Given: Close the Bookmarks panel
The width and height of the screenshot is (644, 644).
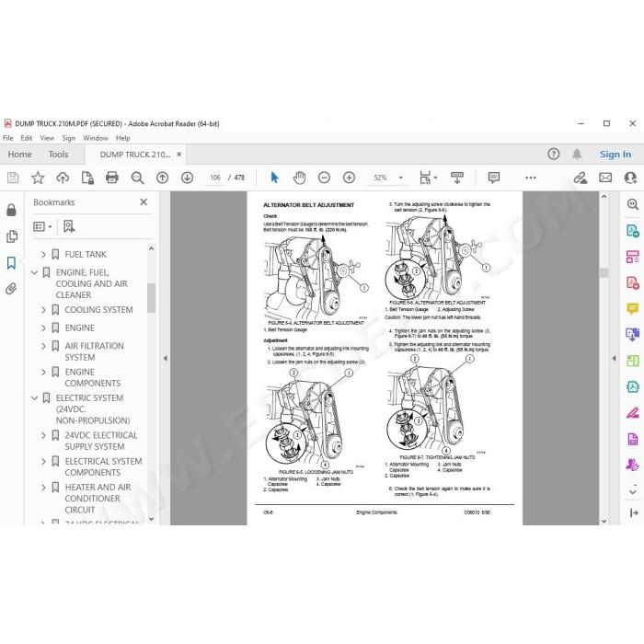Looking at the screenshot, I should (144, 201).
